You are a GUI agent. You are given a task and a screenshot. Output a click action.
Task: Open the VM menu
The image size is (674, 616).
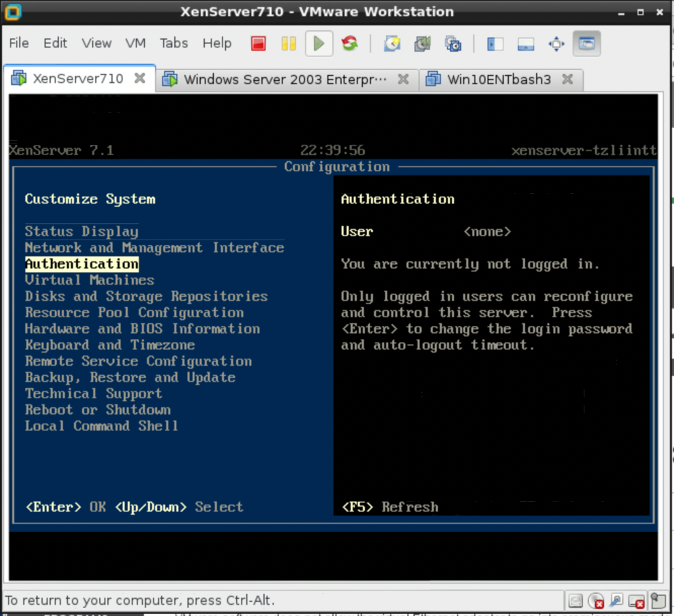point(136,43)
